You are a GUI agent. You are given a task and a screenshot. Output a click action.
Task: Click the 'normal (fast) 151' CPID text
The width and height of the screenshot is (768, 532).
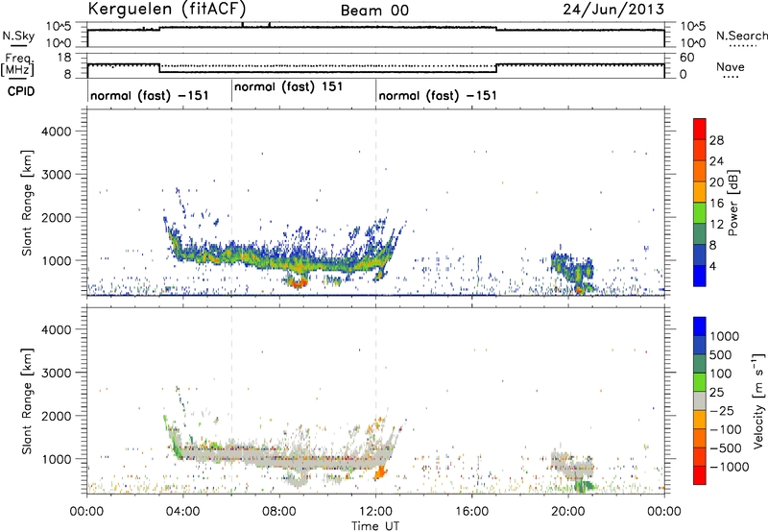(x=289, y=87)
